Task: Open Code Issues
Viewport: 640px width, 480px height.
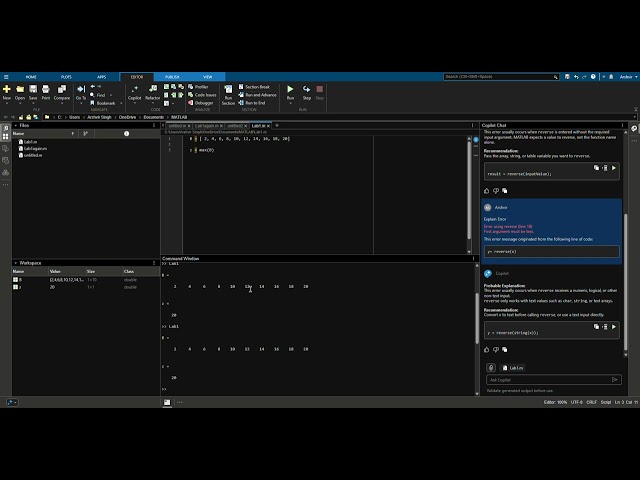Action: pos(202,95)
